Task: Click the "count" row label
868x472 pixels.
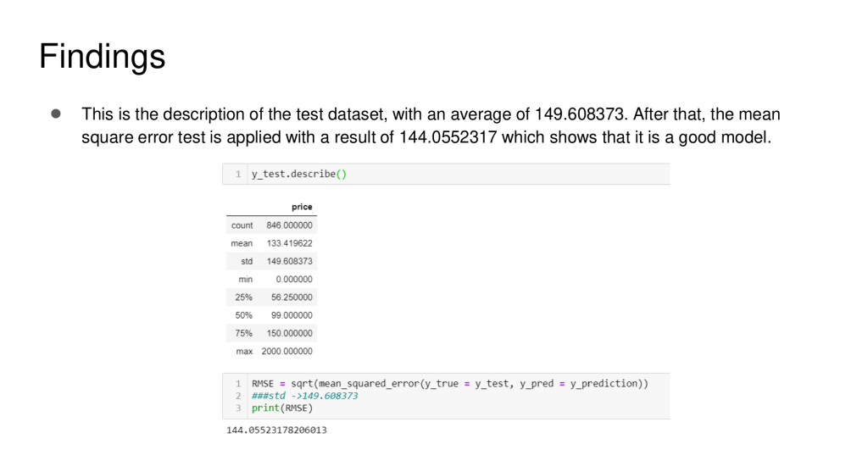Action: click(x=242, y=225)
